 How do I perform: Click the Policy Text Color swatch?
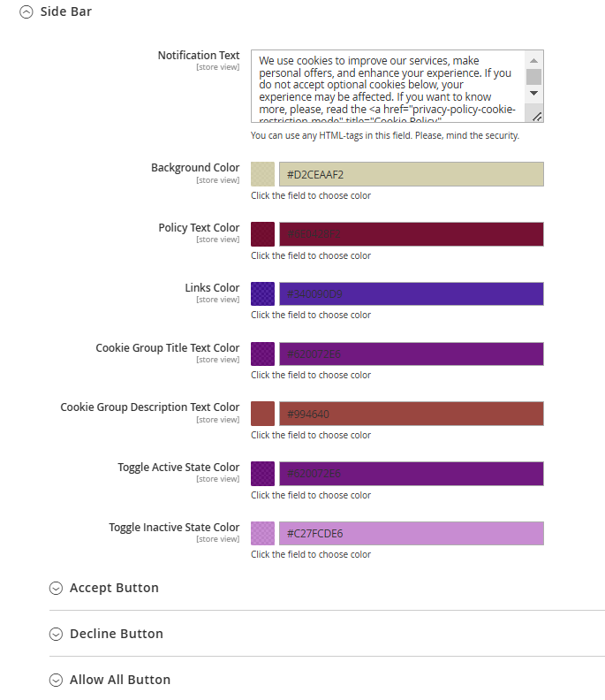263,234
